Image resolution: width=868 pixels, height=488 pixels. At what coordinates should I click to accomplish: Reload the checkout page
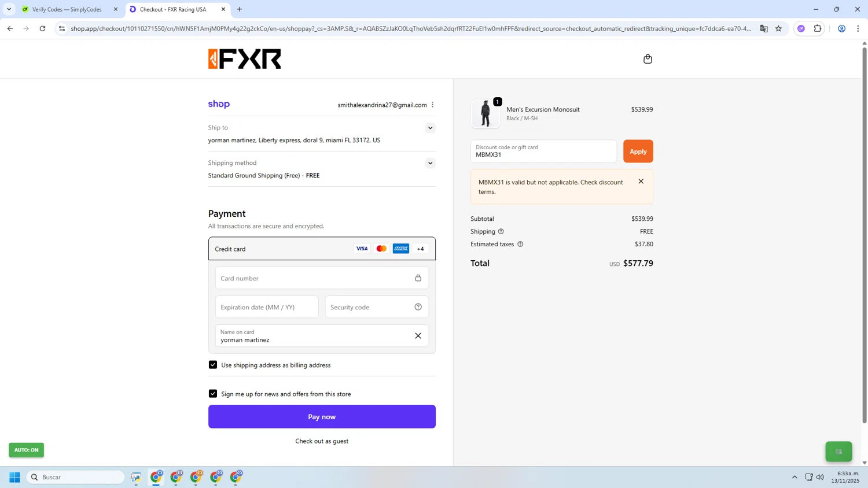tap(42, 28)
